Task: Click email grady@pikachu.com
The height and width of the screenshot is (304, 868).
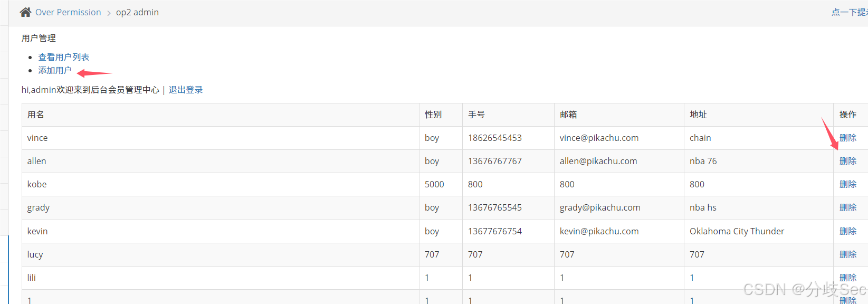Action: 600,208
